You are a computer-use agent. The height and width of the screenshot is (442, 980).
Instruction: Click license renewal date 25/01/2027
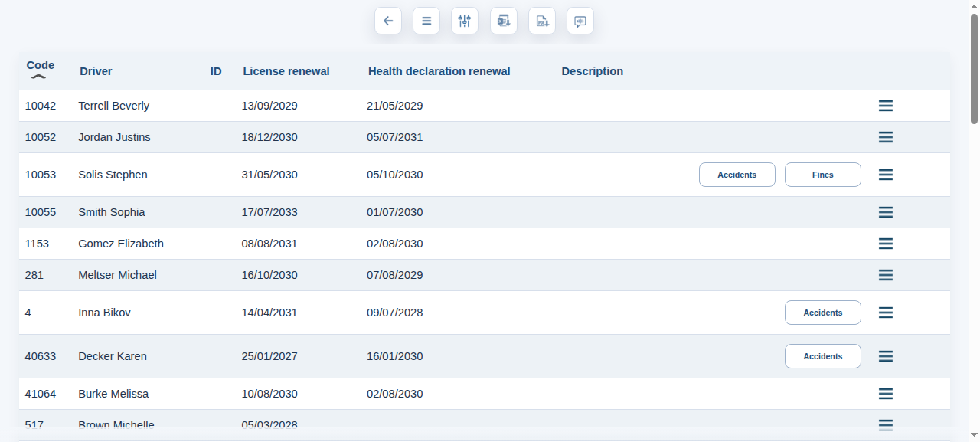(x=269, y=356)
